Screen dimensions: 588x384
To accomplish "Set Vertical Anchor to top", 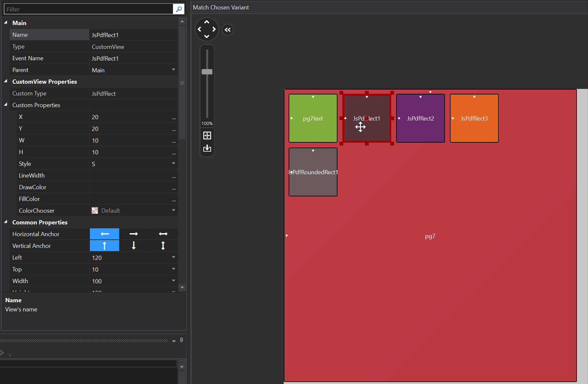I will click(x=105, y=246).
